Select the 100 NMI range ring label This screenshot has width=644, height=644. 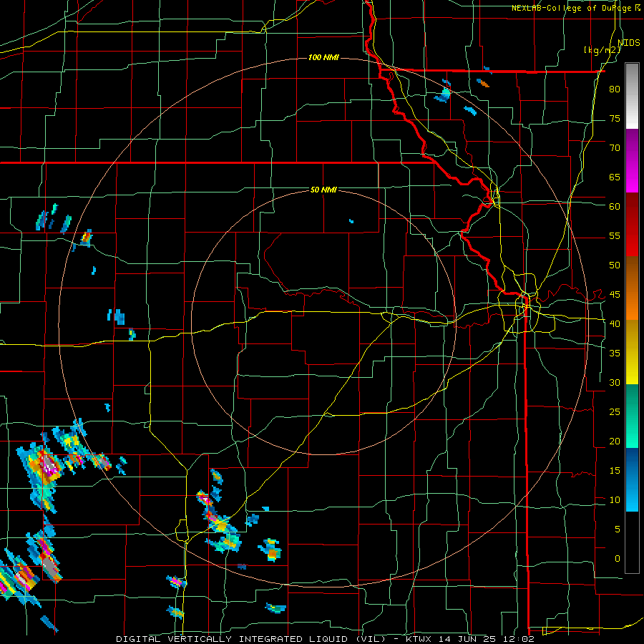click(x=323, y=57)
